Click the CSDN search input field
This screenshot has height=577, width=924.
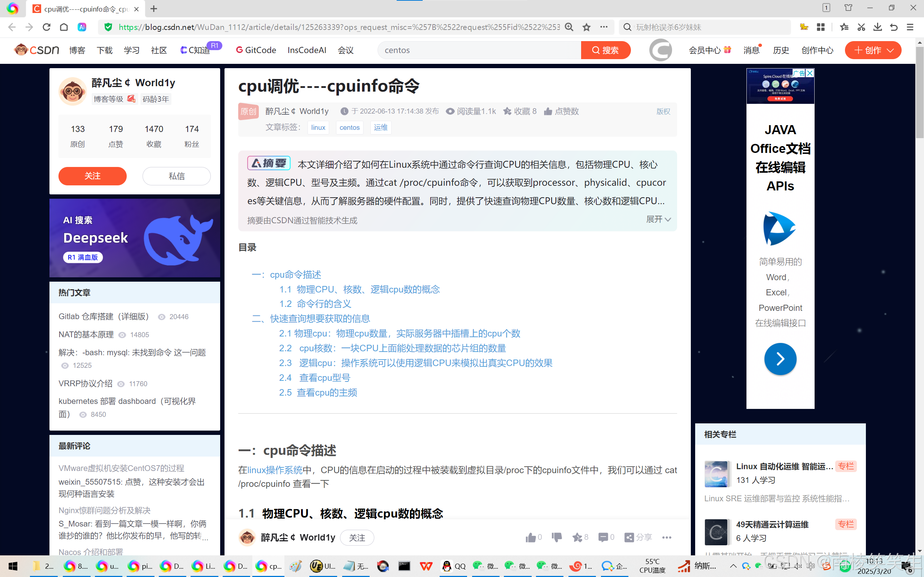pos(479,50)
